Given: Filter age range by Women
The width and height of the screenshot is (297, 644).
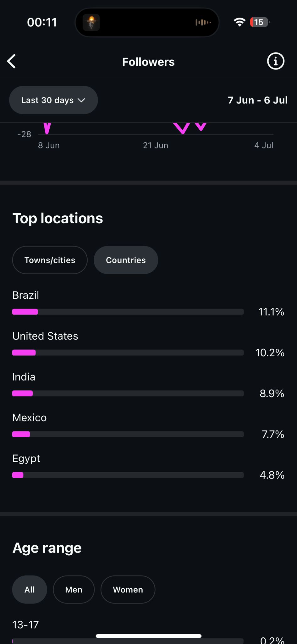Looking at the screenshot, I should (128, 590).
